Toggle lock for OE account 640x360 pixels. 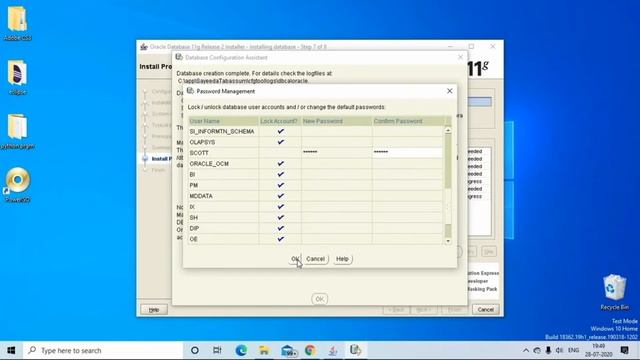[280, 239]
